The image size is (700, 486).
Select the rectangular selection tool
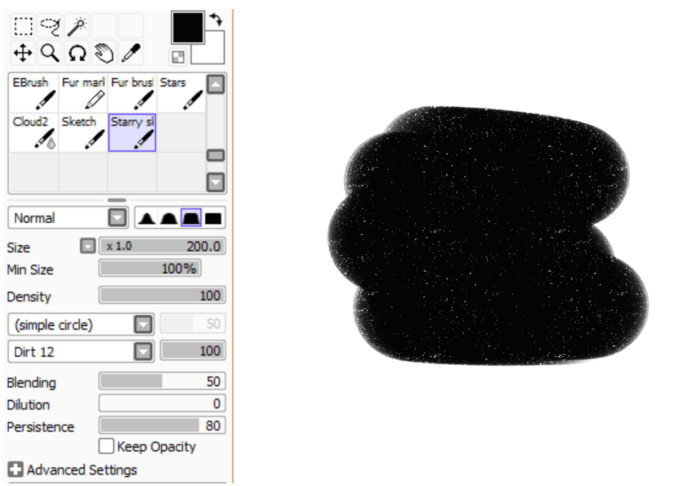pyautogui.click(x=23, y=26)
